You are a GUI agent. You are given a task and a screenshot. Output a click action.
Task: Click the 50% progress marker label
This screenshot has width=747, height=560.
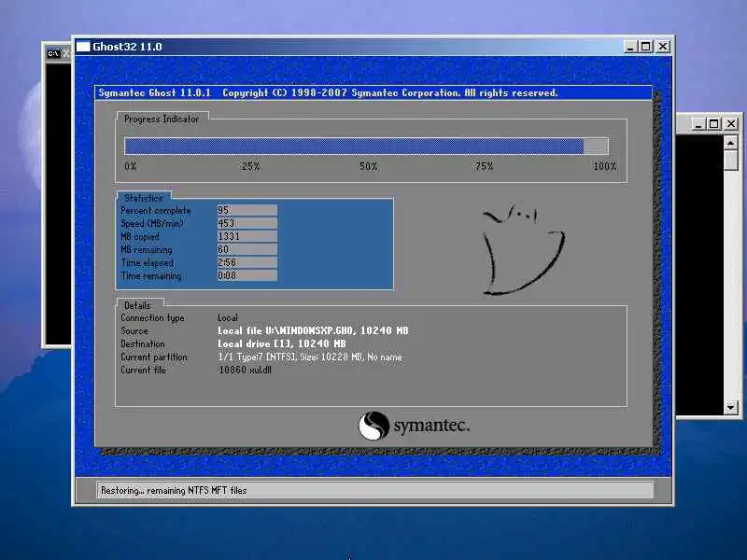point(368,166)
